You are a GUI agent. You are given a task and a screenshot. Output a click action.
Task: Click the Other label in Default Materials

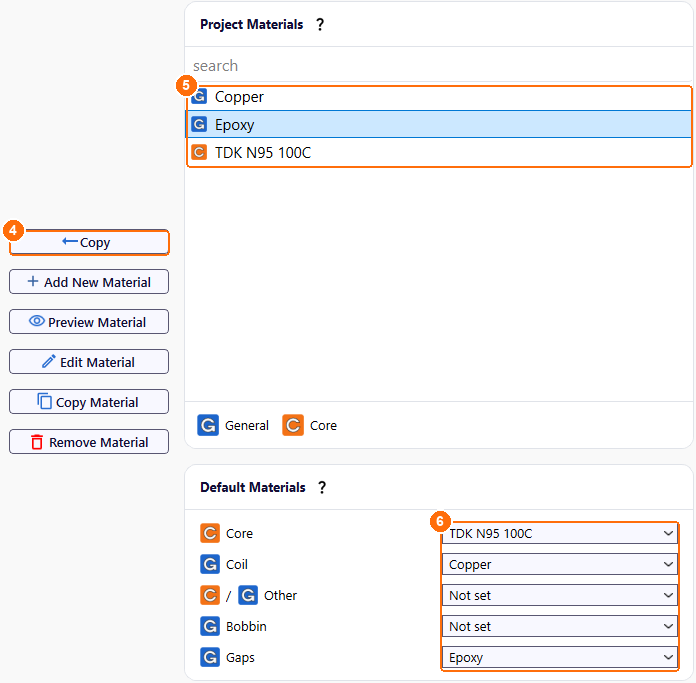tap(280, 596)
